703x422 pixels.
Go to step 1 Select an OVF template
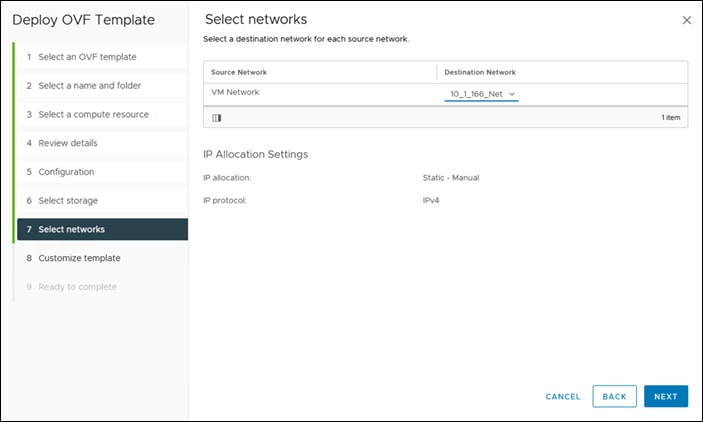(x=102, y=57)
